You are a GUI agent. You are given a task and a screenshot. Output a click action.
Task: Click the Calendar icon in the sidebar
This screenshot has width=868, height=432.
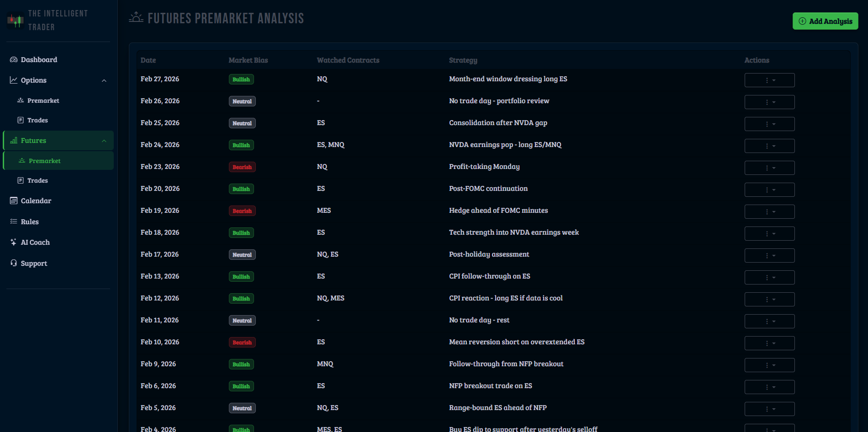(x=13, y=200)
